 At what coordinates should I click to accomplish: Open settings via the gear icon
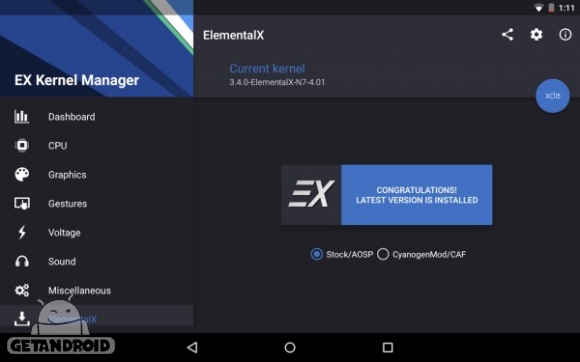pyautogui.click(x=536, y=35)
